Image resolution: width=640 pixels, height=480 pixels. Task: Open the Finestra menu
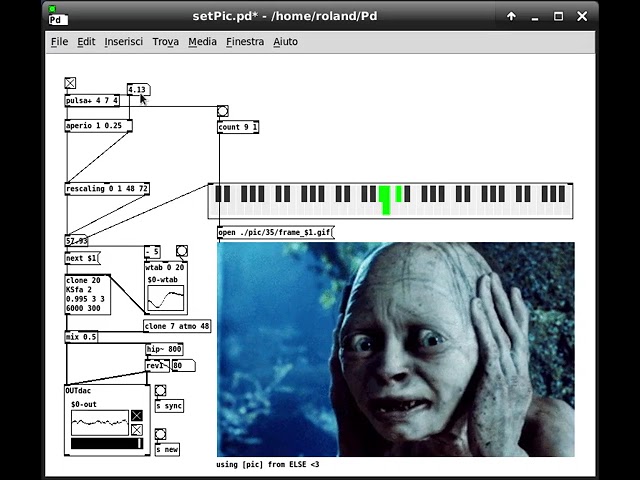pyautogui.click(x=245, y=42)
